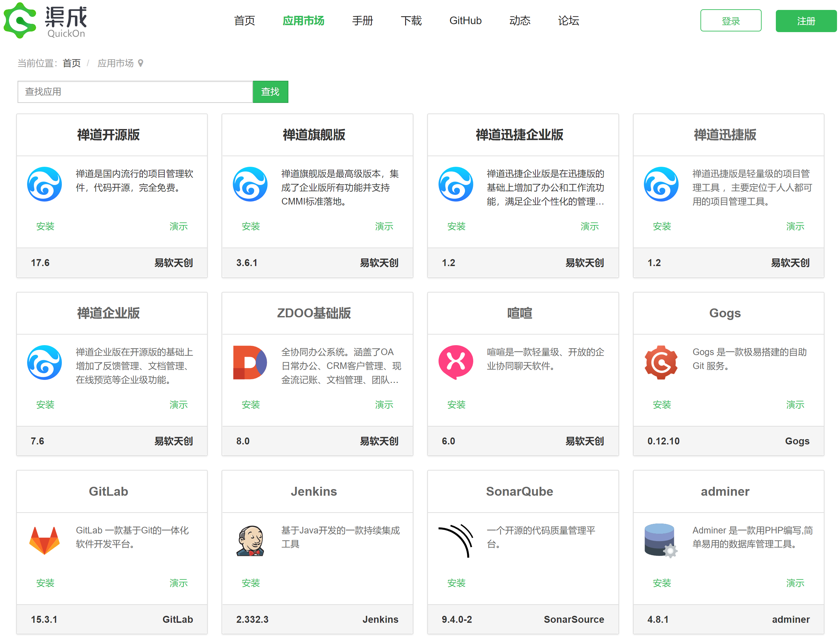Click the 禅道迅捷企业版 card title
The image size is (840, 638).
[519, 134]
